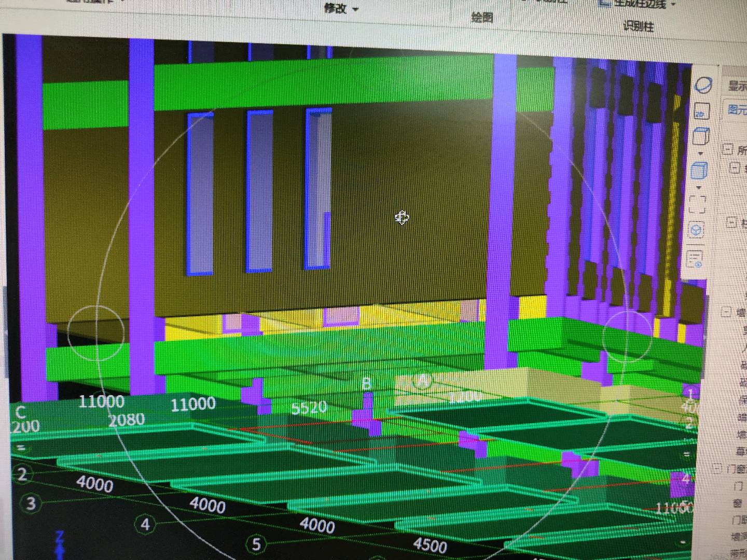Click the axis label C
747x560 pixels.
coord(20,412)
